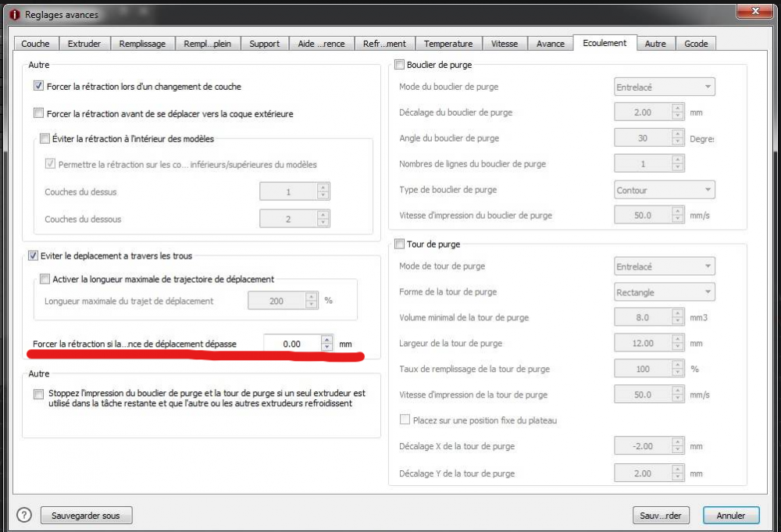Click the Annuler button
781x532 pixels.
coord(731,516)
